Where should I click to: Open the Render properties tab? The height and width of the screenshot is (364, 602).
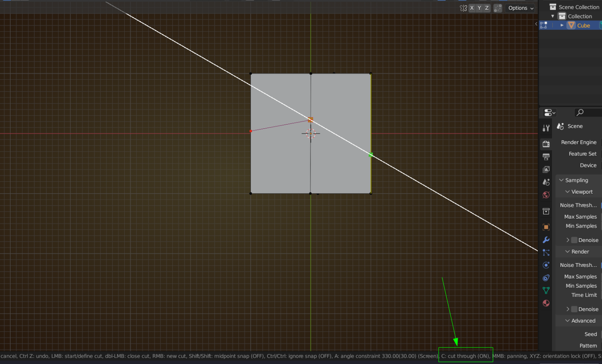point(546,144)
